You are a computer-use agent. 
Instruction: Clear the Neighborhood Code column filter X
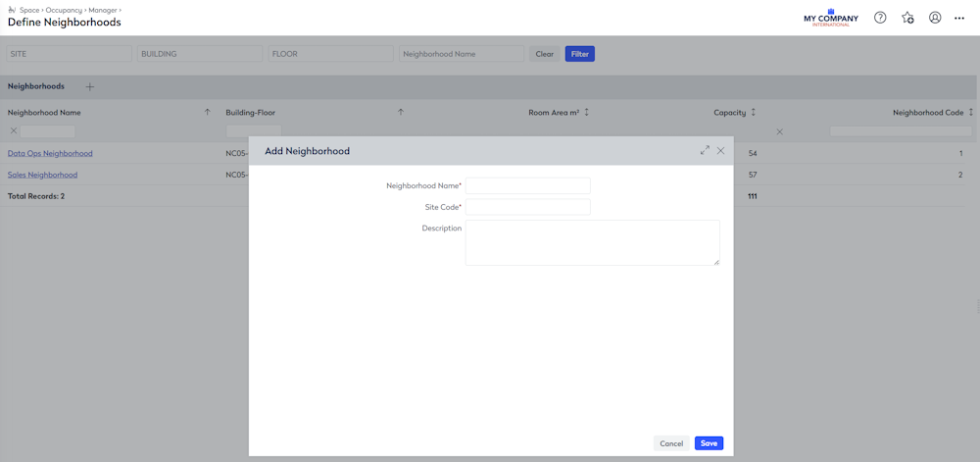(779, 131)
